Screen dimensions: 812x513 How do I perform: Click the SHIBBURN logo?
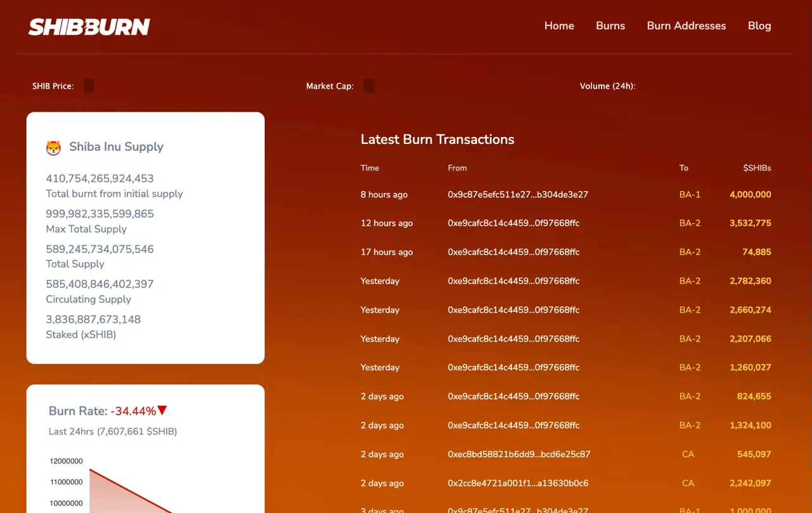tap(89, 26)
